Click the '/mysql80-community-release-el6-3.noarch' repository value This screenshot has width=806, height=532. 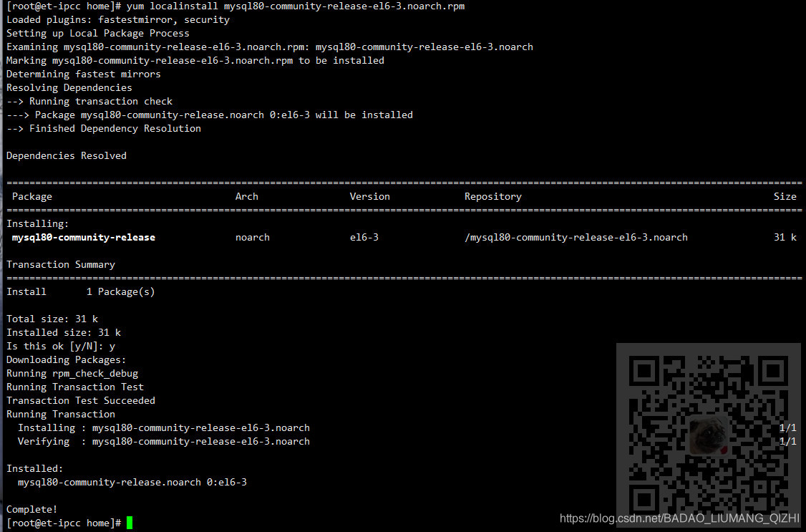576,238
